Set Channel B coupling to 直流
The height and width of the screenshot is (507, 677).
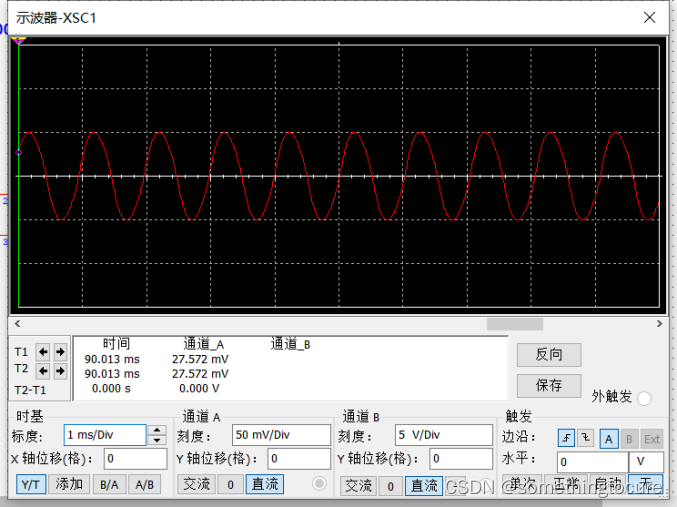pyautogui.click(x=424, y=486)
